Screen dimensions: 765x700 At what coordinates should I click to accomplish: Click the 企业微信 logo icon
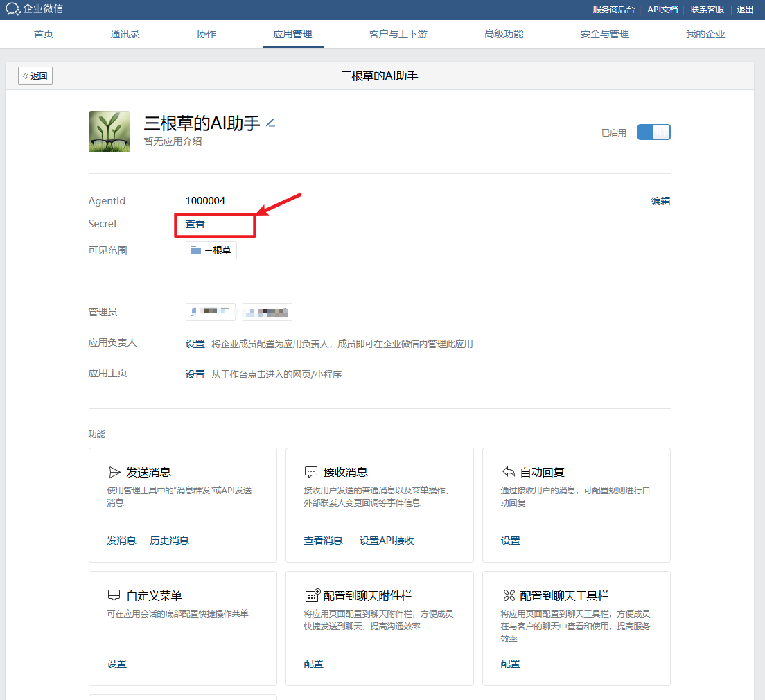[12, 9]
